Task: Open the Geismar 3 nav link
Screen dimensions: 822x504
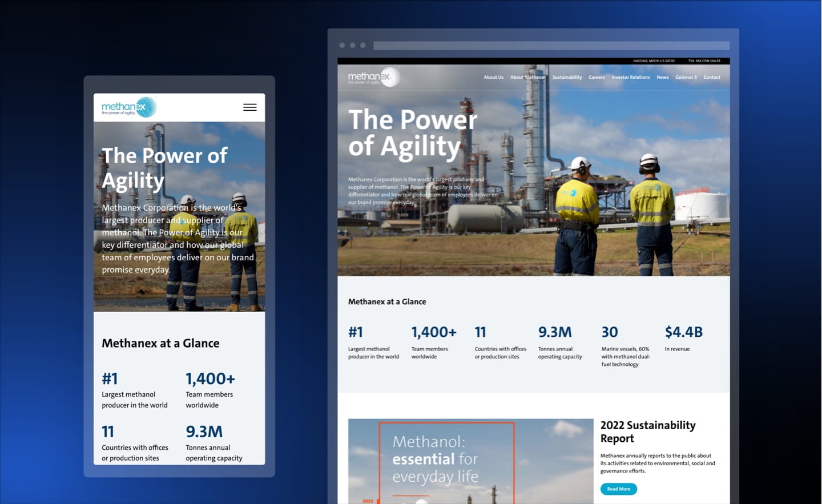Action: 686,77
